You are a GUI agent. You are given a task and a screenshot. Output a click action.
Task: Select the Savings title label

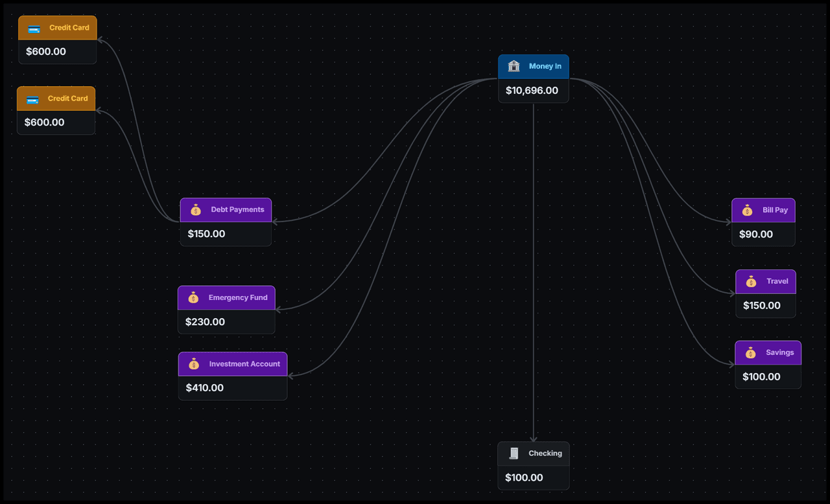[779, 353]
